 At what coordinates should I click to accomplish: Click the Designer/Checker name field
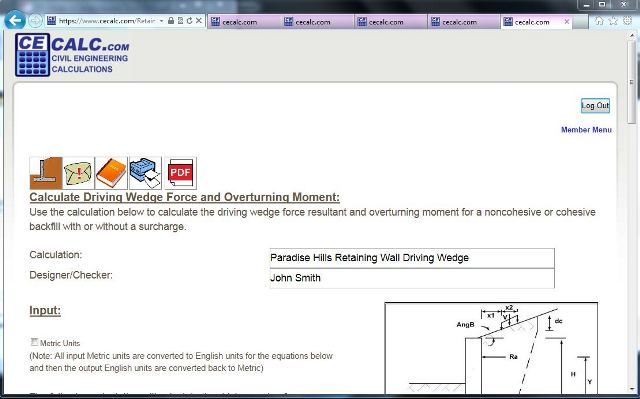(412, 278)
